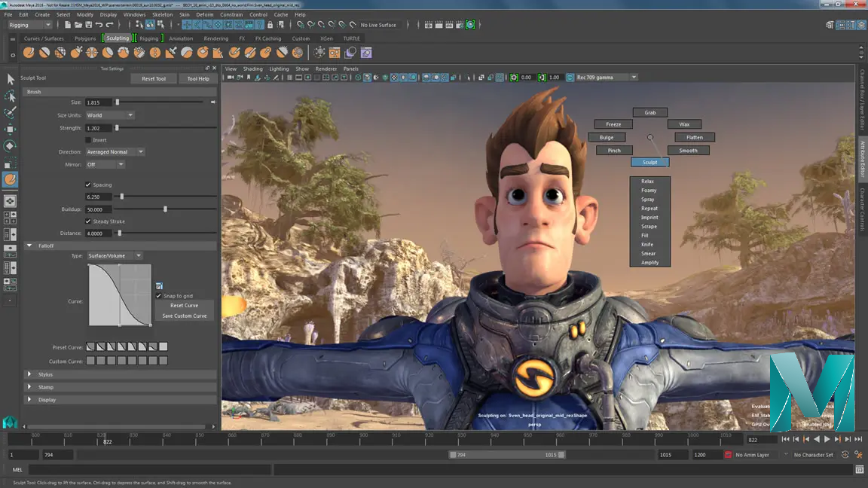Choose Smooth in the marking menu

pos(688,151)
